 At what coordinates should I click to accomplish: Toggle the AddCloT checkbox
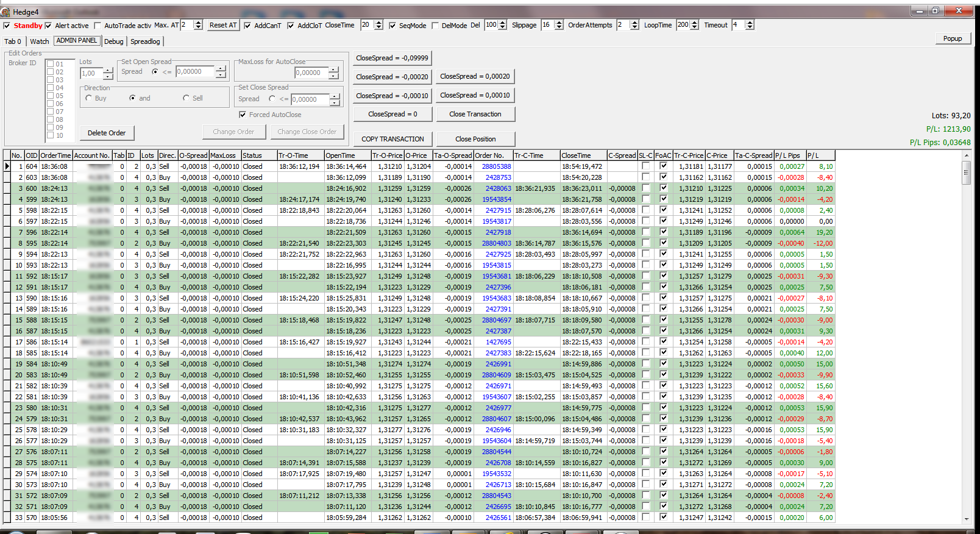291,26
